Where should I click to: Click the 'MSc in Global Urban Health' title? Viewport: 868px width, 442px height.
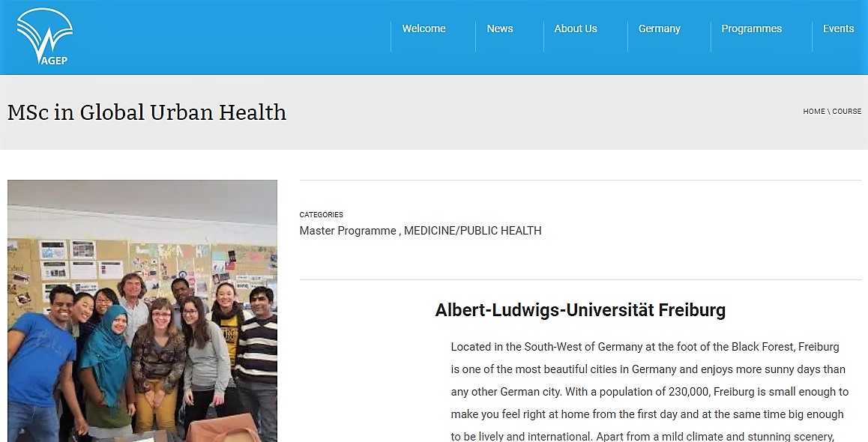click(147, 112)
